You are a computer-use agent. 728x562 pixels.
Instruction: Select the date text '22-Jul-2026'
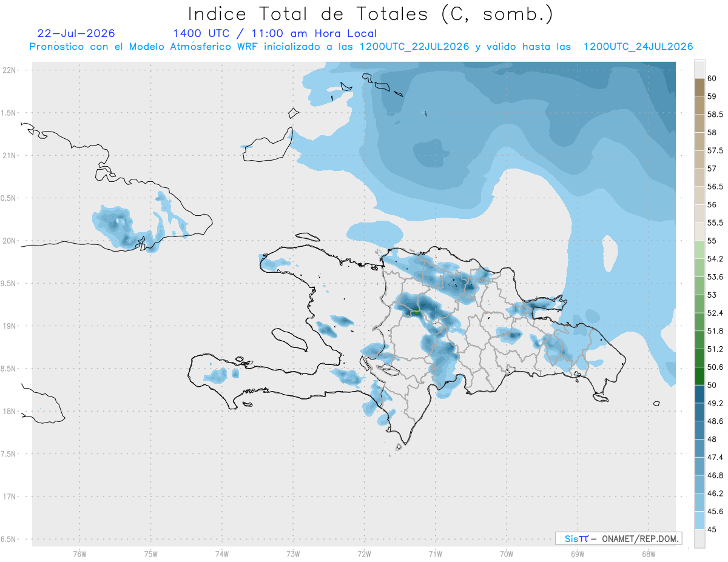(x=76, y=33)
